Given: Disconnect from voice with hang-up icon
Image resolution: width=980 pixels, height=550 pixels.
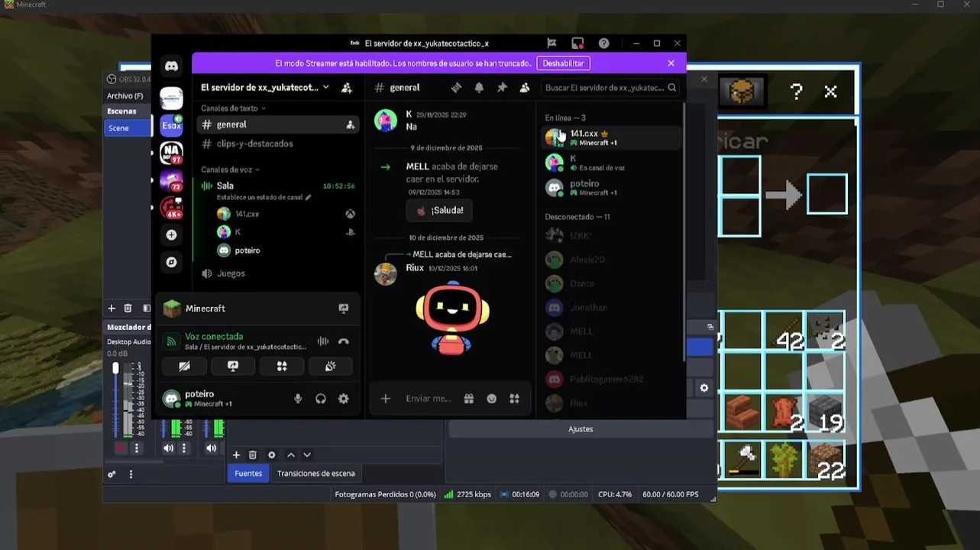Looking at the screenshot, I should pyautogui.click(x=344, y=341).
